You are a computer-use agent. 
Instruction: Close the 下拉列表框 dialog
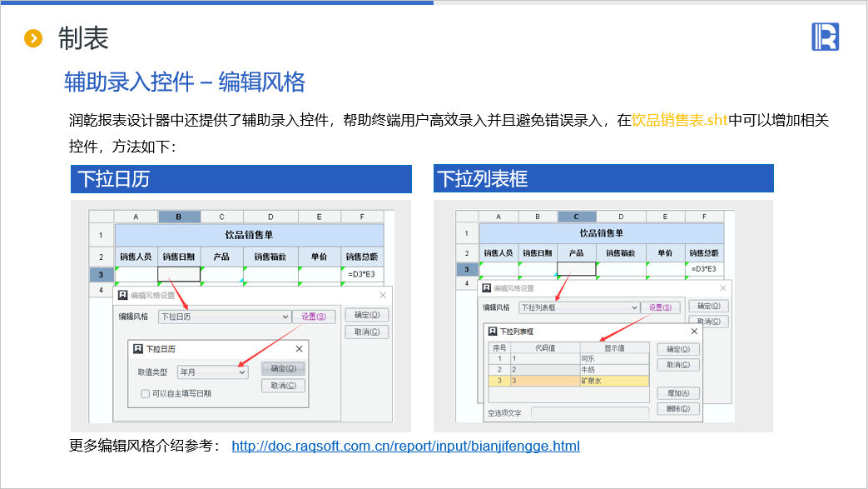694,331
